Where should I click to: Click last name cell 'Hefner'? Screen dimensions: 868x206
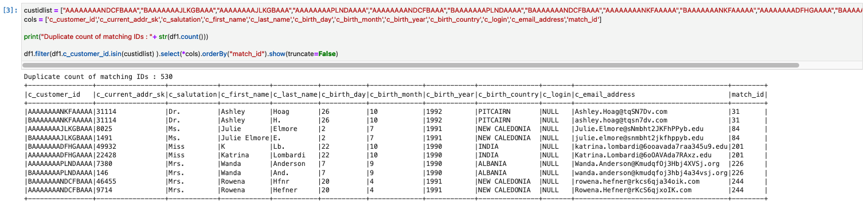pyautogui.click(x=286, y=190)
